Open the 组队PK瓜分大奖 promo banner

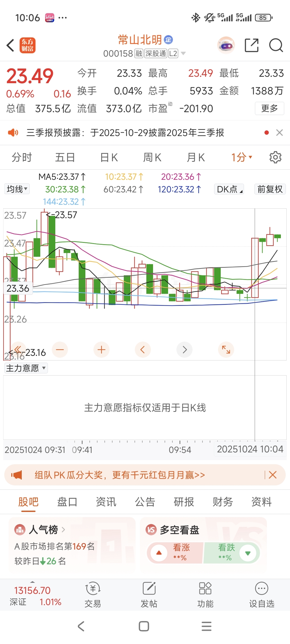pos(119,475)
